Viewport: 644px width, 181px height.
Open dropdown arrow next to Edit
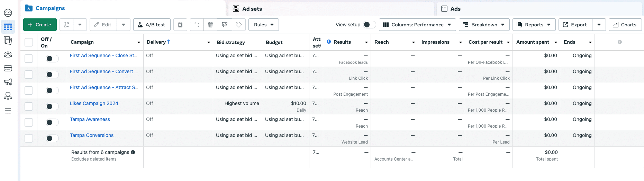124,25
